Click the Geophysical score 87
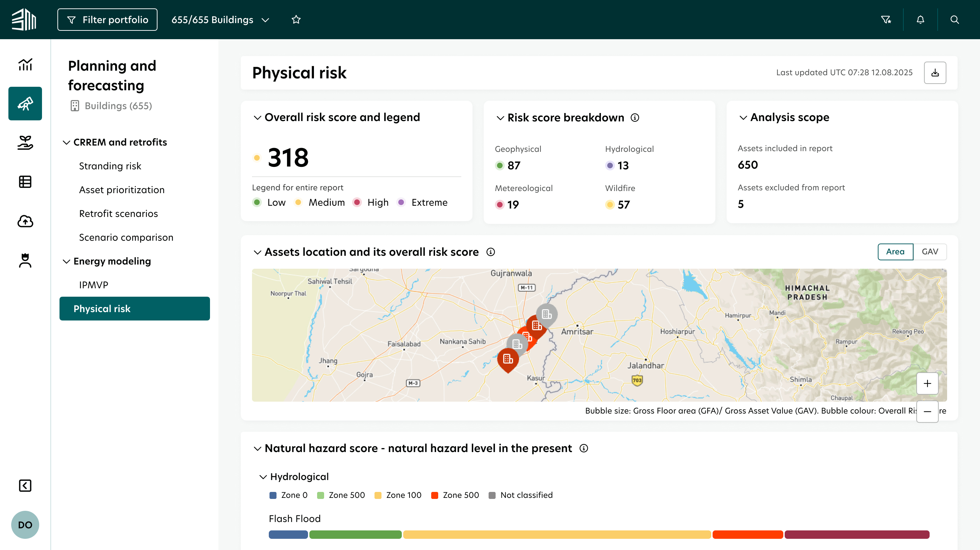Image resolution: width=980 pixels, height=550 pixels. tap(513, 165)
